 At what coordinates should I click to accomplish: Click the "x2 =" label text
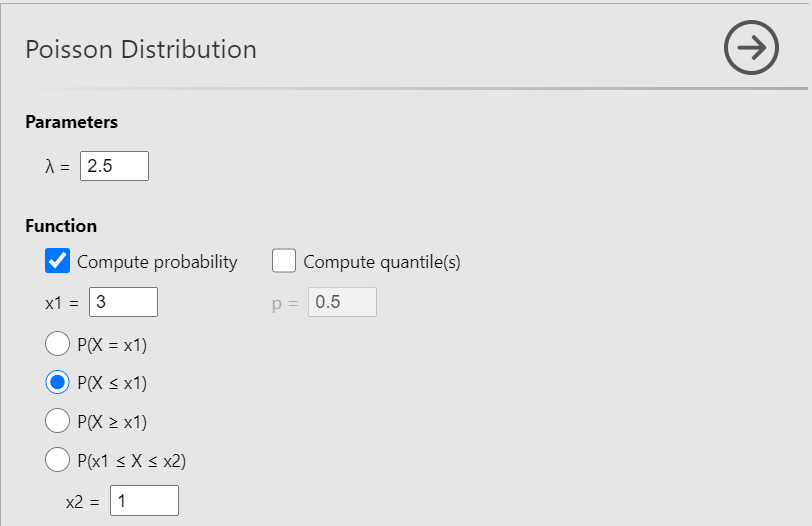82,501
